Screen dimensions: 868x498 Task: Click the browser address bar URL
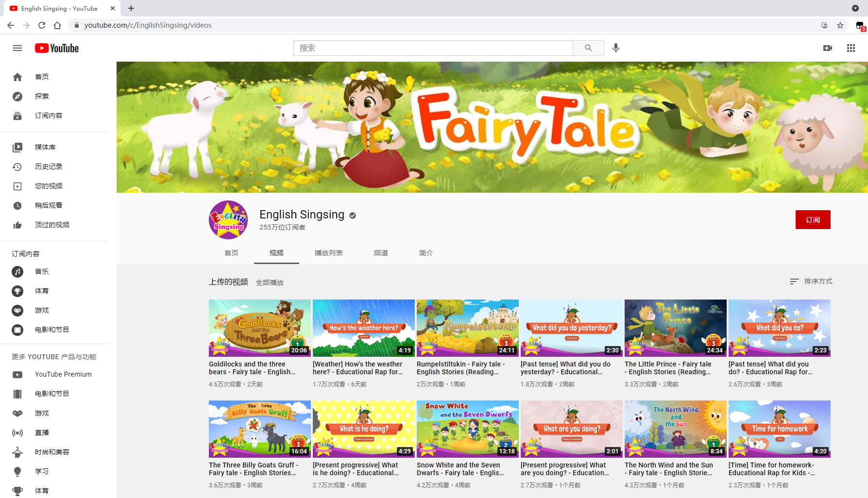148,25
